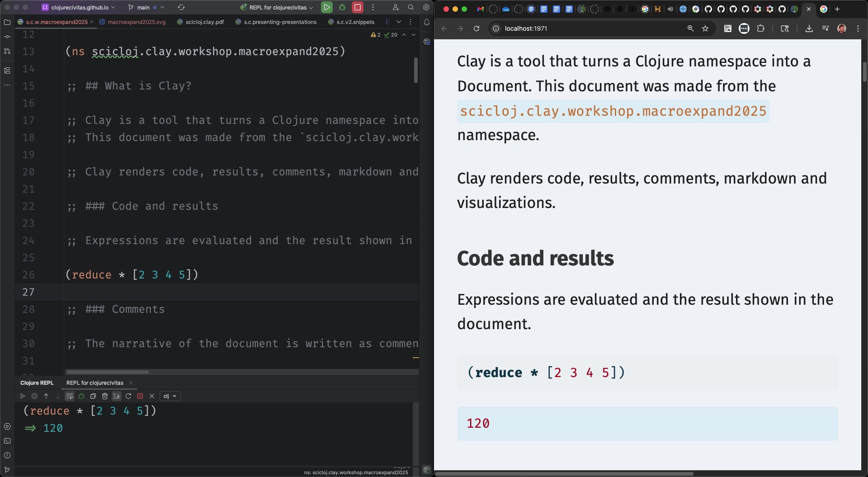
Task: Expand hidden editor tabs via the chevron
Action: [x=399, y=22]
